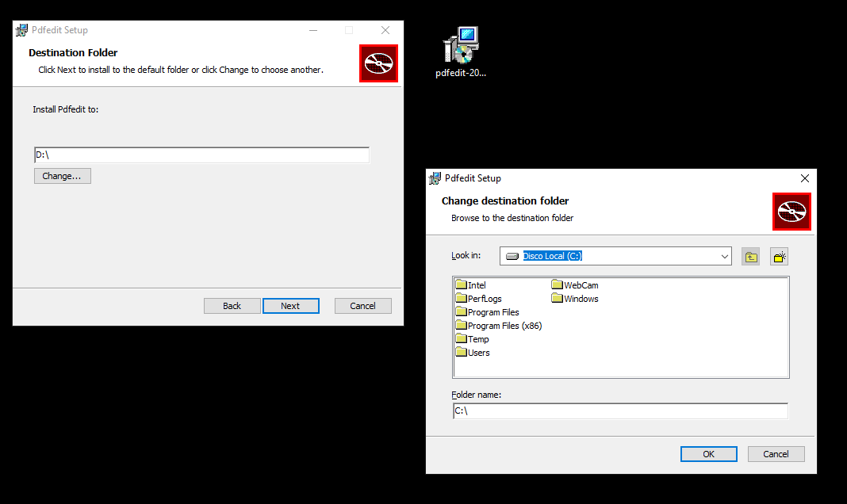
Task: Select the Users folder
Action: point(478,353)
